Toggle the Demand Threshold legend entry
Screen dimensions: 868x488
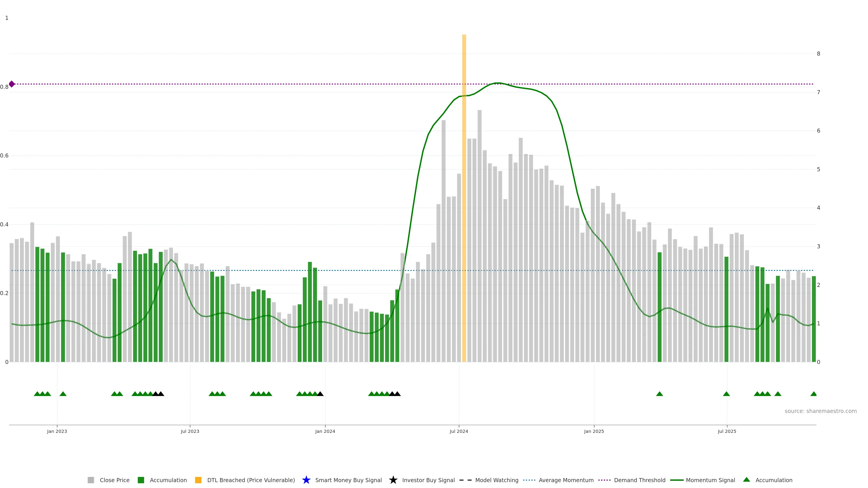[x=639, y=480]
